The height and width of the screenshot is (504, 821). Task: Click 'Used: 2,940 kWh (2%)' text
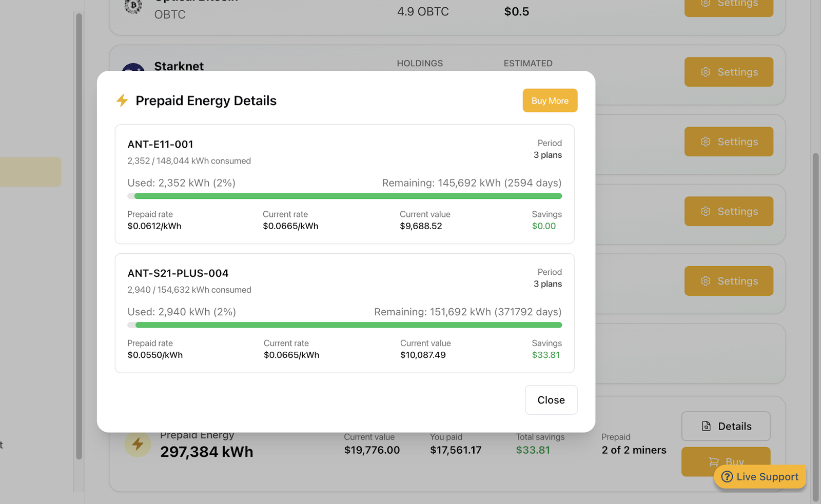(x=182, y=312)
